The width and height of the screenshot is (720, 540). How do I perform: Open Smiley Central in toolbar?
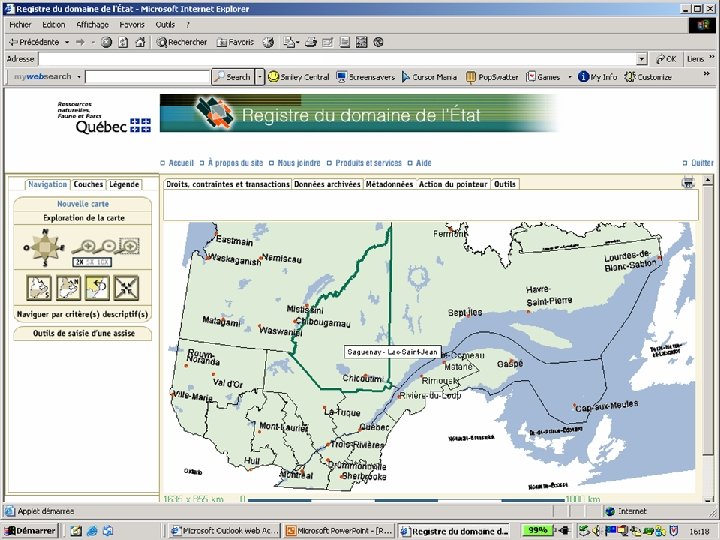pos(299,77)
